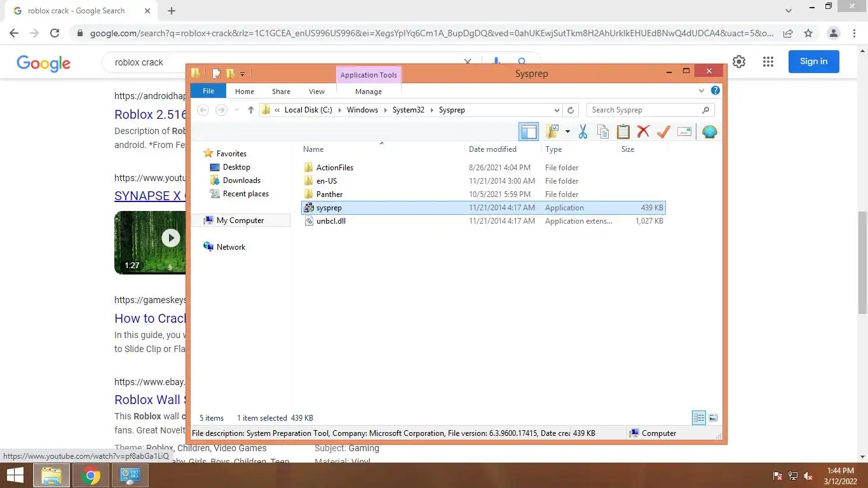Select Favorites in the navigation pane
This screenshot has width=868, height=488.
coord(231,154)
